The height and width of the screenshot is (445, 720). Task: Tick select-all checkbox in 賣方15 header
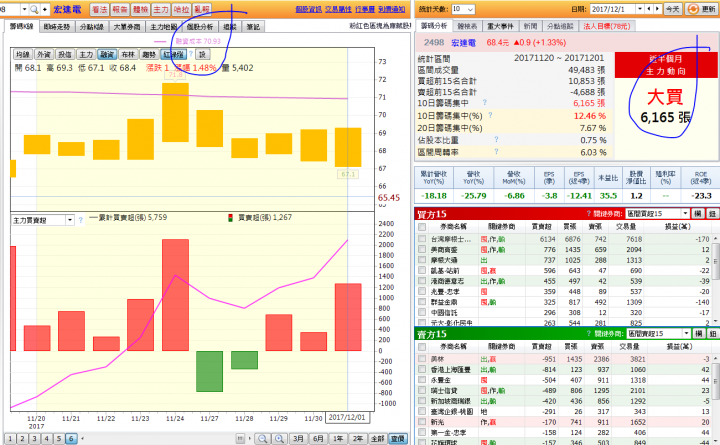[422, 347]
